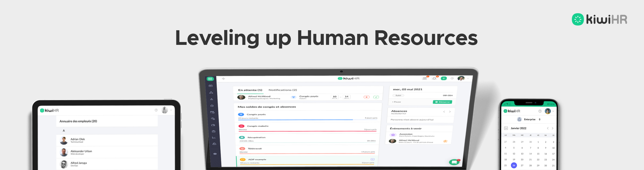Open the profile chevron on the phone
This screenshot has height=170, width=644.
tap(553, 111)
